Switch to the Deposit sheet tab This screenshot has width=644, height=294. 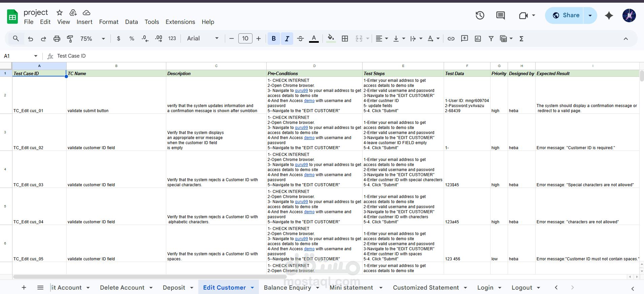coord(174,288)
